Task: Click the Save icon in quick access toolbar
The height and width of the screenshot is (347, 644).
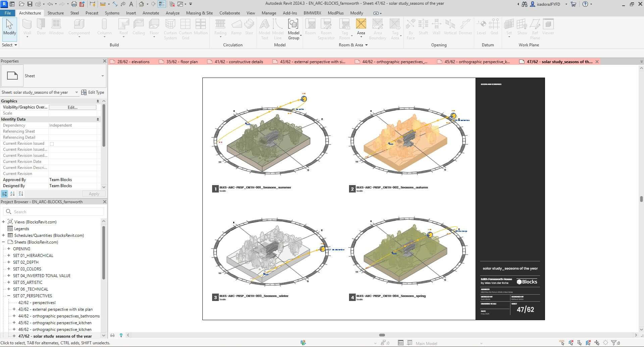Action: coord(30,4)
